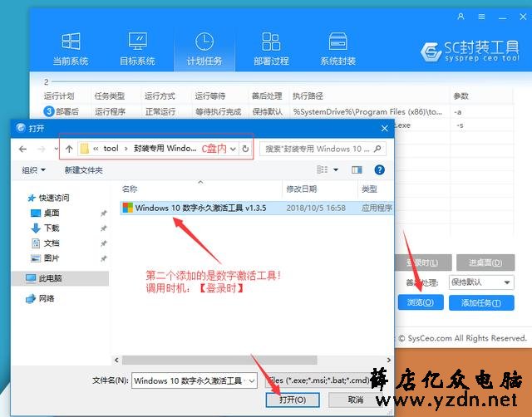Select 快速访问 in navigation pane
Image resolution: width=532 pixels, height=417 pixels.
[49, 198]
